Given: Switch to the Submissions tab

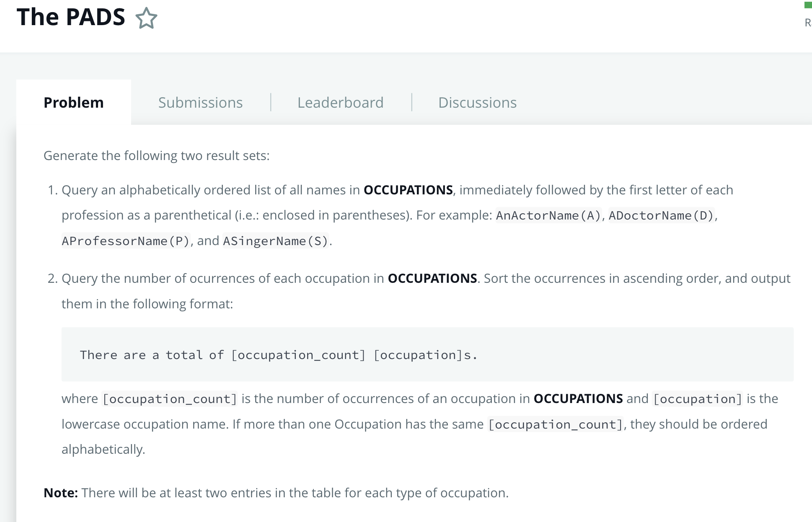Looking at the screenshot, I should (200, 103).
